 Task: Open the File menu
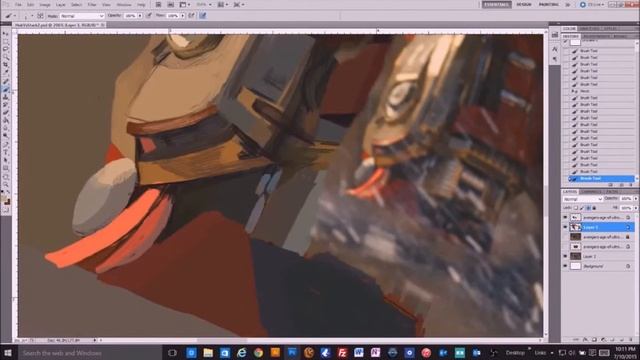coord(18,4)
